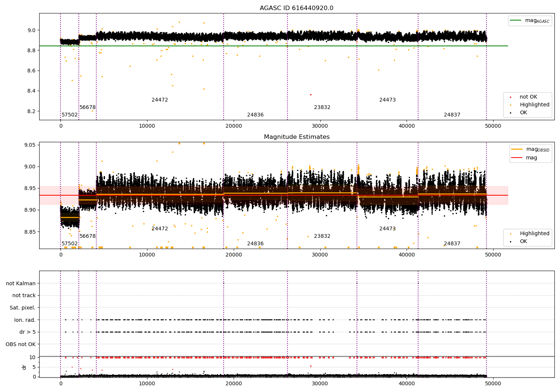Click the 8.6 y-axis tick label
Screen dimensions: 560x392
pos(31,71)
